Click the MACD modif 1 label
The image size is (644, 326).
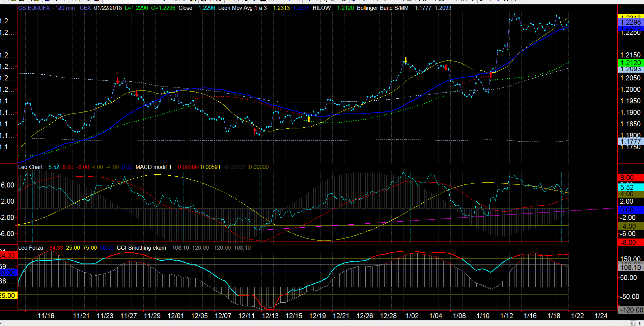coord(153,167)
